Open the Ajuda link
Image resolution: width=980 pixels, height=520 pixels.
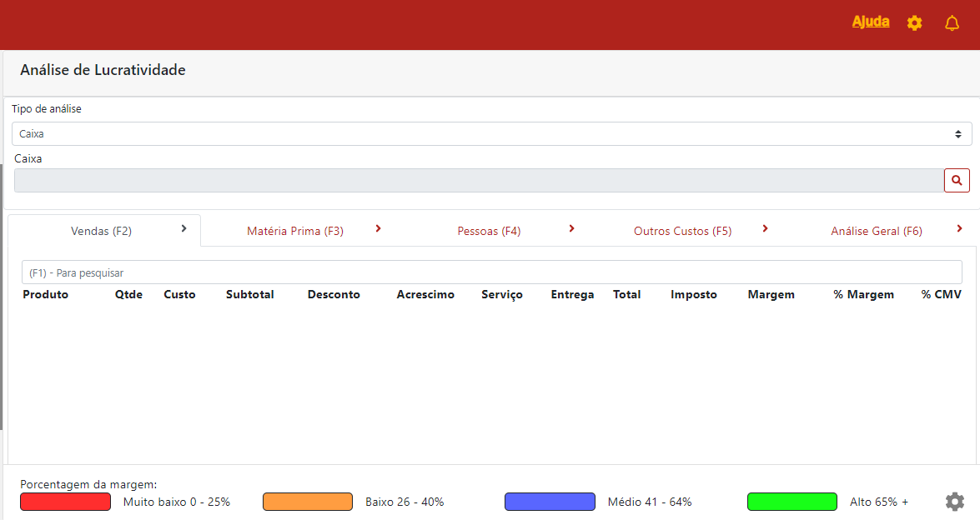[870, 22]
